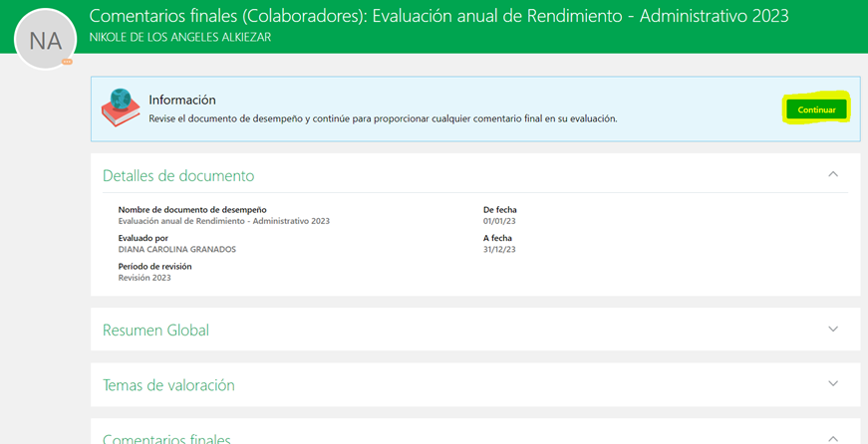Toggle the Comentarios finales section chevron
The image size is (868, 444).
click(x=833, y=437)
